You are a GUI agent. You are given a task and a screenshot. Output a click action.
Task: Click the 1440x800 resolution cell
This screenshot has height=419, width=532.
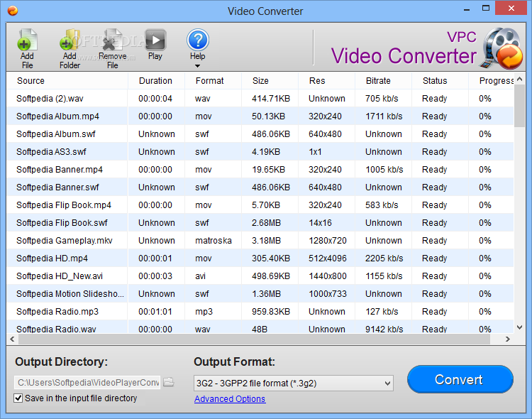point(328,276)
